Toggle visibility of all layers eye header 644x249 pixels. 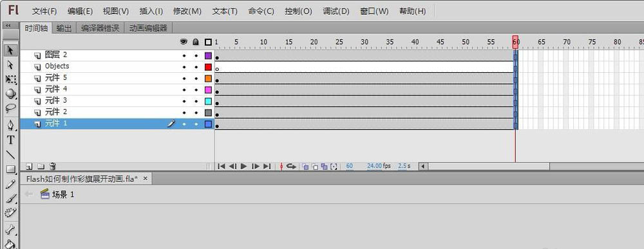coord(184,42)
